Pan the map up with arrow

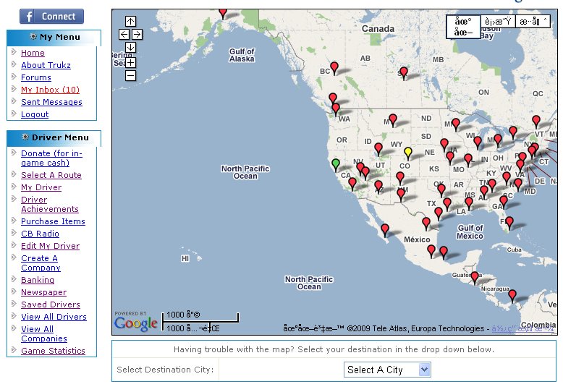pyautogui.click(x=131, y=21)
